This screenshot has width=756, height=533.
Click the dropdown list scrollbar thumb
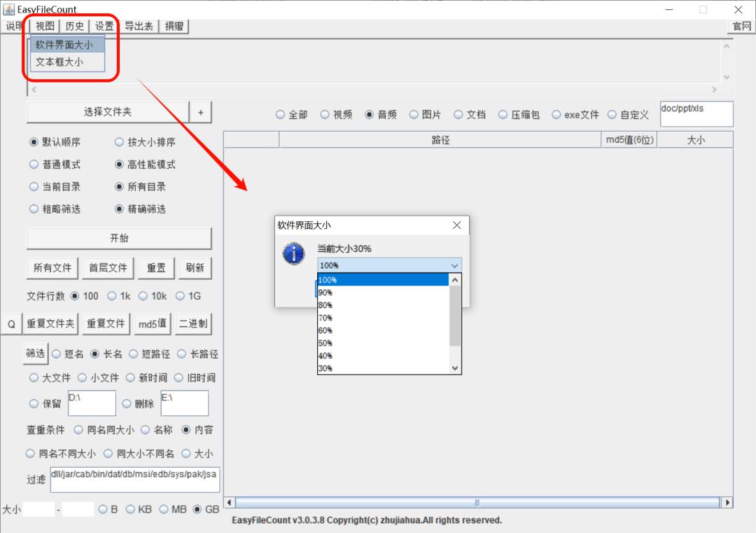tap(455, 316)
